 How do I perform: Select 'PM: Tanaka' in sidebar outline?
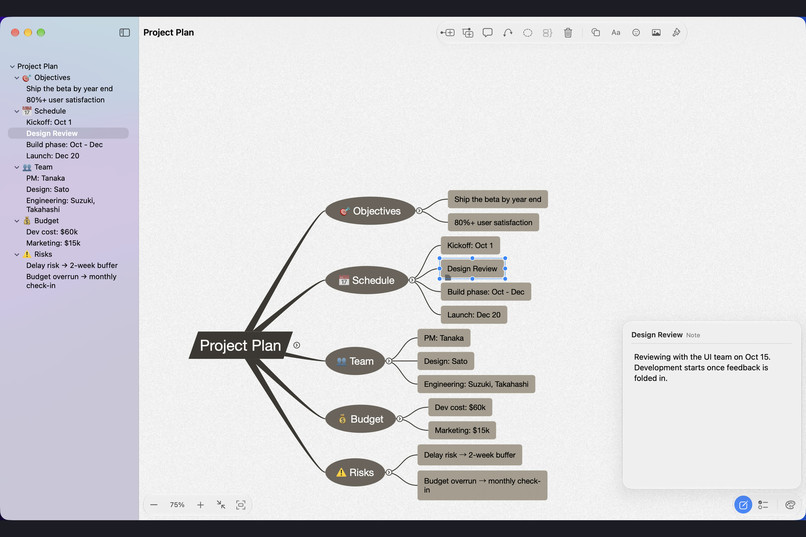click(45, 178)
